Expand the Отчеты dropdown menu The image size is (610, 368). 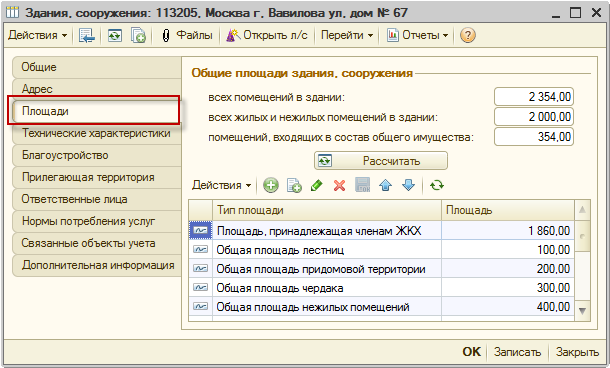[417, 35]
